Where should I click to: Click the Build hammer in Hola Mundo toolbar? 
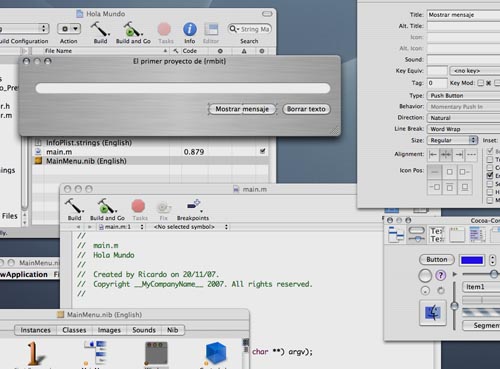pyautogui.click(x=100, y=29)
